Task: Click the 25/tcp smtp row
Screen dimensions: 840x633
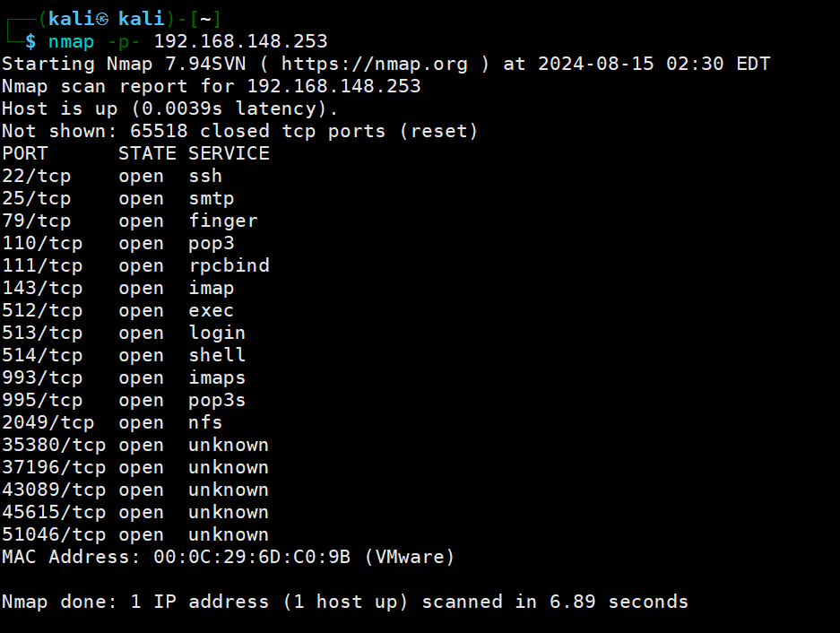Action: click(117, 199)
